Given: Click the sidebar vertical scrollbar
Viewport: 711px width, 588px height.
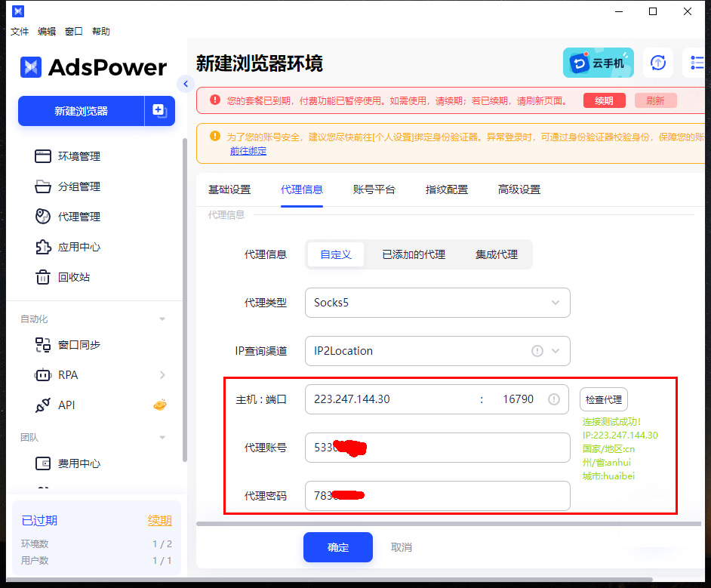Looking at the screenshot, I should [185, 299].
